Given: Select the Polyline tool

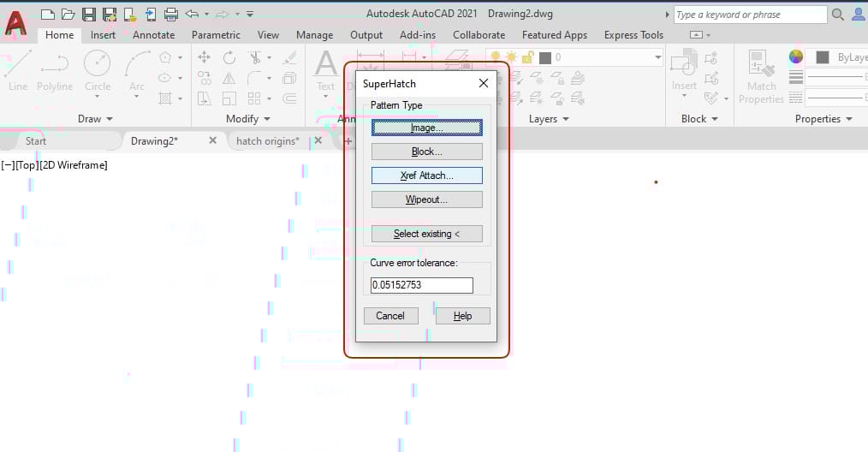Looking at the screenshot, I should [55, 70].
